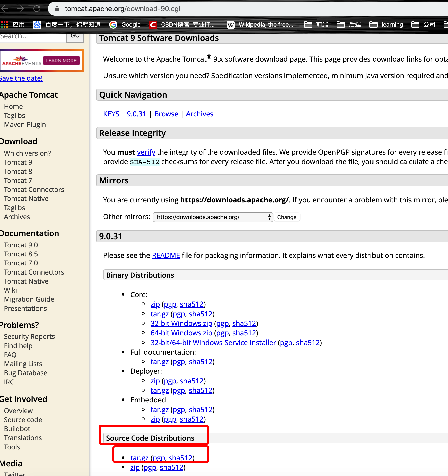
Task: Open Bug Database in the sidebar
Action: pyautogui.click(x=25, y=373)
